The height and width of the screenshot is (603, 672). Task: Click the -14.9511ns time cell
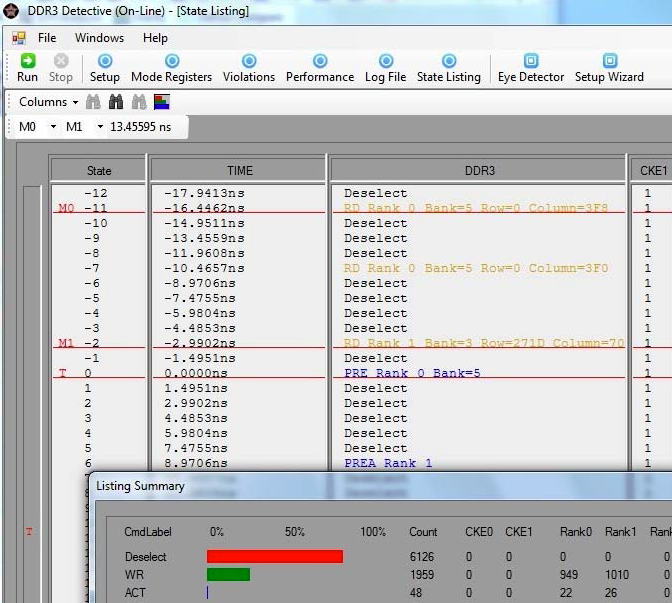(204, 223)
